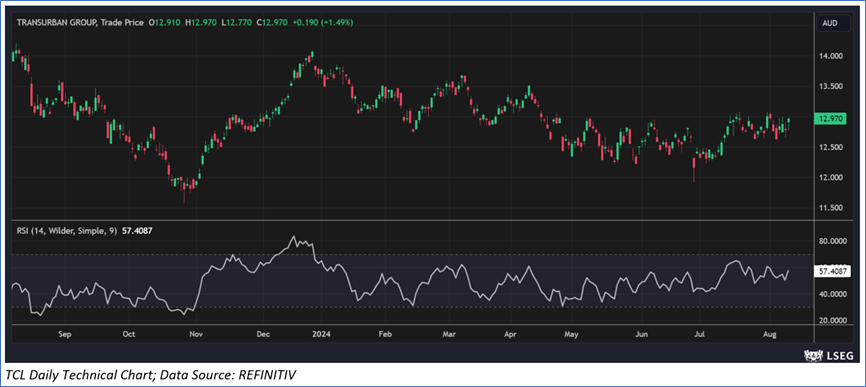Click the open price O12.910

click(164, 23)
